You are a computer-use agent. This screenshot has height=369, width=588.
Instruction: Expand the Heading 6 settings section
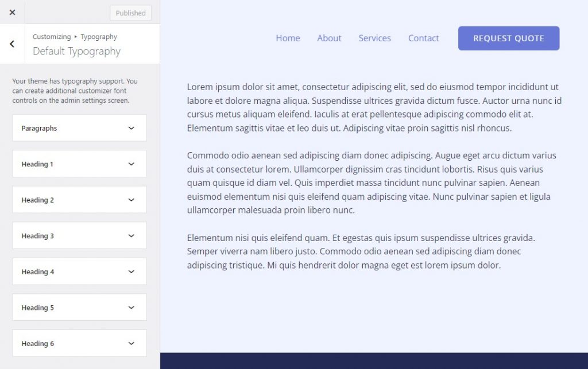79,343
